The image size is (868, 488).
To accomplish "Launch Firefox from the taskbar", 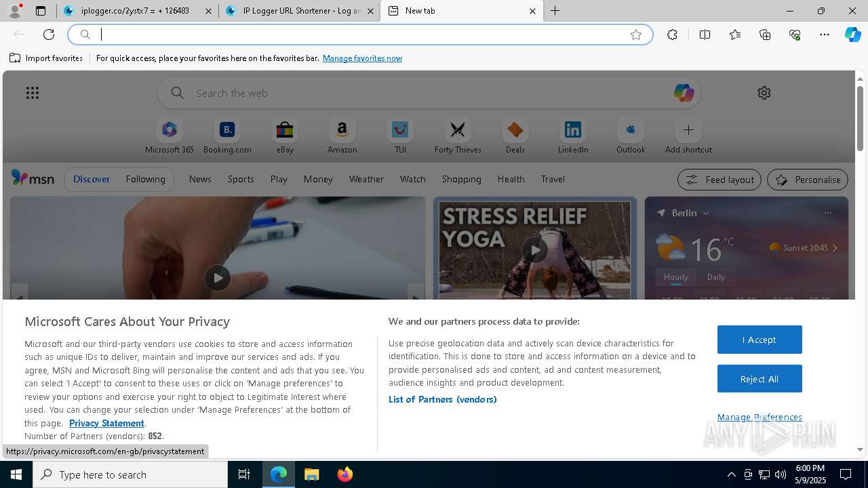I will (345, 474).
